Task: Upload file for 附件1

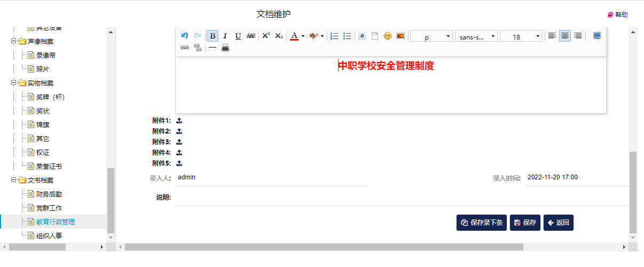Action: [179, 120]
